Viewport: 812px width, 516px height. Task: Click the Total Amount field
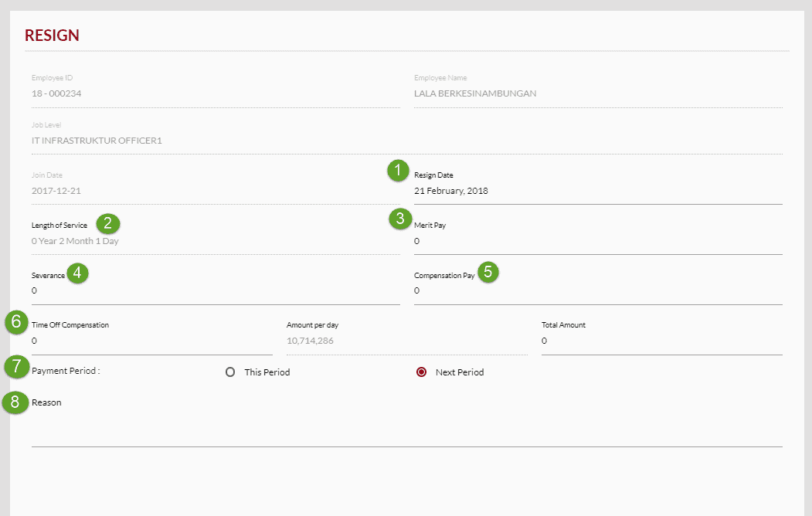(661, 341)
